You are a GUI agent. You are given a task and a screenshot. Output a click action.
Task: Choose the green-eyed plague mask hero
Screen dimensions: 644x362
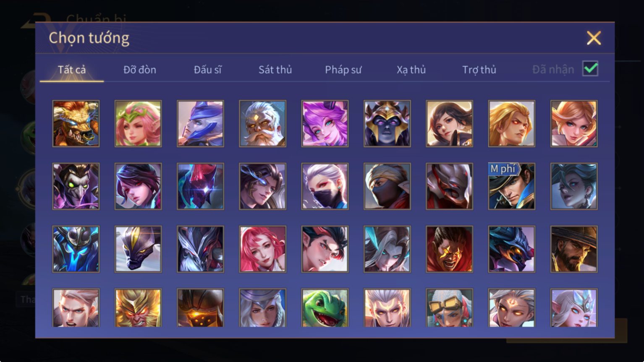(x=76, y=186)
